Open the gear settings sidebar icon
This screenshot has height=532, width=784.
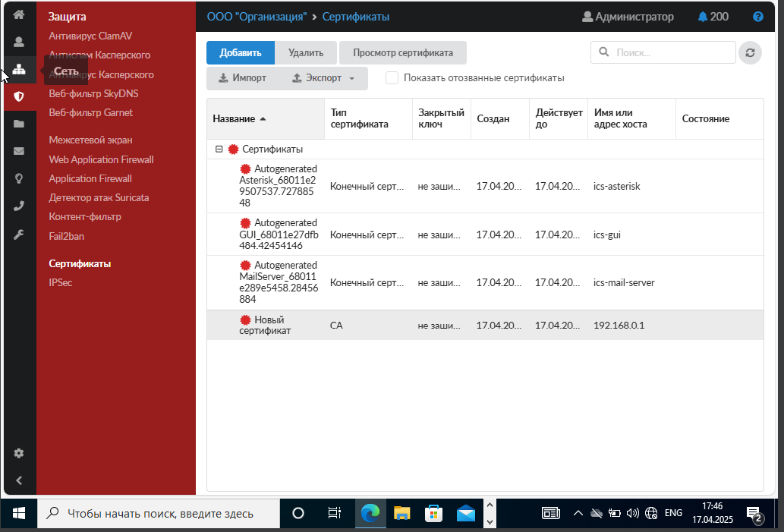tap(19, 453)
